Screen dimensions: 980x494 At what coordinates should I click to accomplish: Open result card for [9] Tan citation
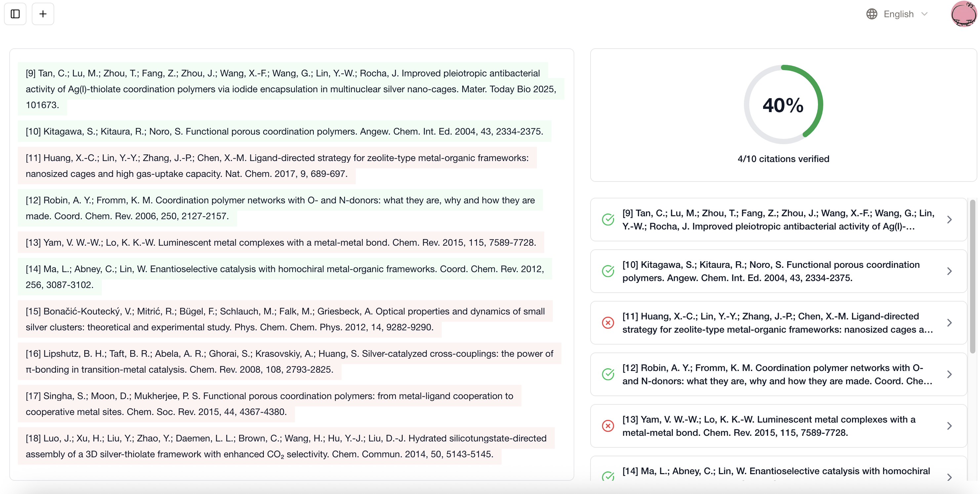[778, 220]
